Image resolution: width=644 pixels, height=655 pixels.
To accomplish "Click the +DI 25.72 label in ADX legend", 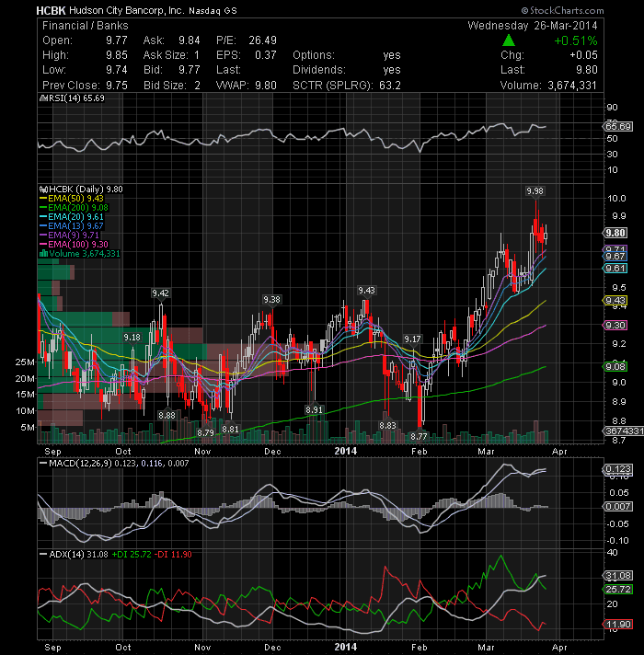I will (132, 555).
